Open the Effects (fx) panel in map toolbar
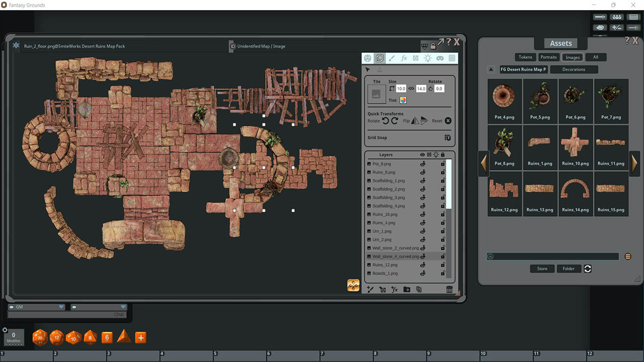644x362 pixels. tap(404, 58)
